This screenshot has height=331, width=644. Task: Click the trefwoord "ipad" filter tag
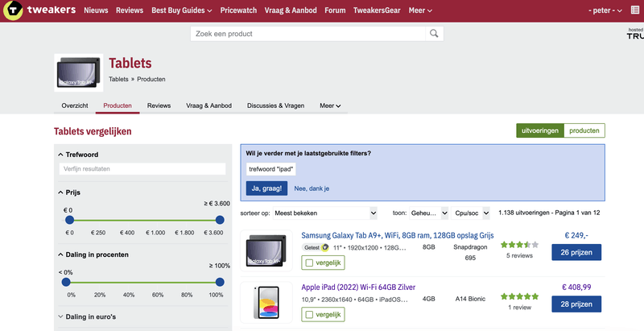pyautogui.click(x=271, y=169)
